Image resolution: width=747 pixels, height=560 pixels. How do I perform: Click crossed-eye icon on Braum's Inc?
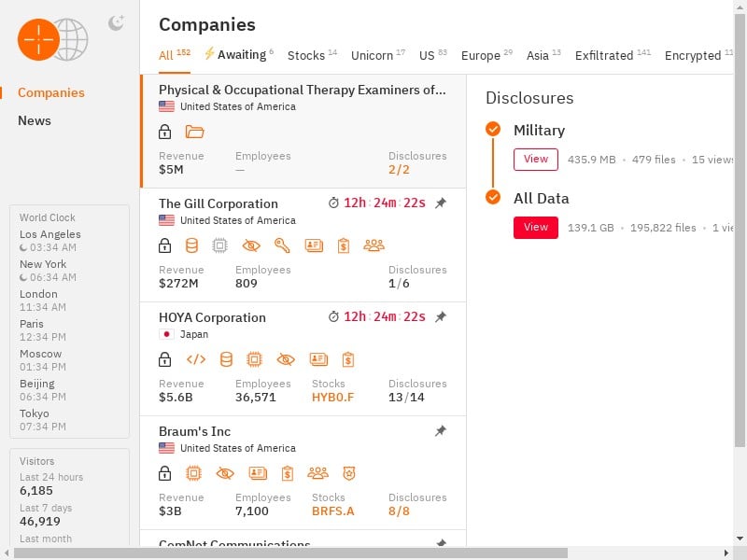pyautogui.click(x=225, y=473)
